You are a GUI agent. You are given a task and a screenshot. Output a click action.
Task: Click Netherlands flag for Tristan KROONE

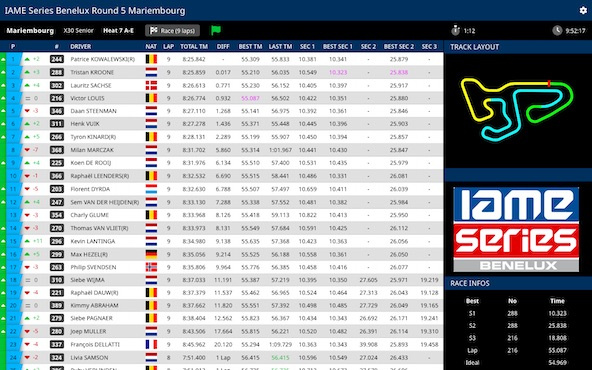pos(151,72)
